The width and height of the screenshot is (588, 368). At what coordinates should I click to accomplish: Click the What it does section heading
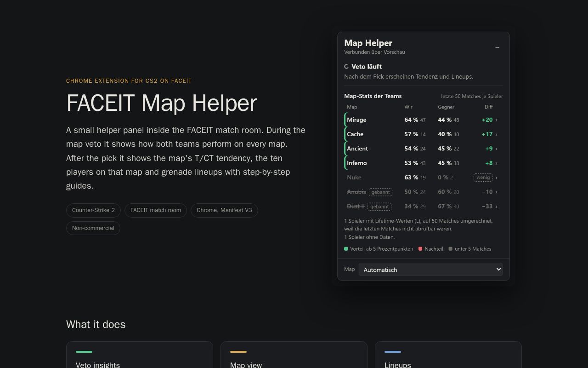pos(96,324)
